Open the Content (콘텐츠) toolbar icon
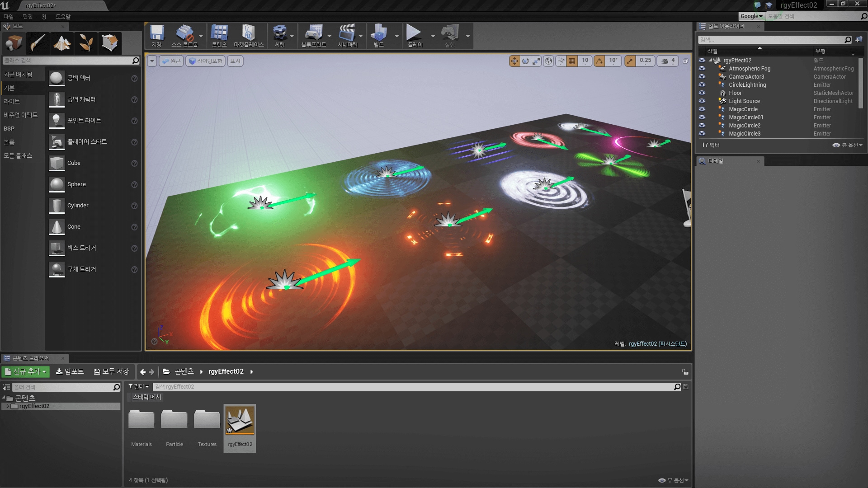The height and width of the screenshot is (488, 868). click(x=219, y=36)
